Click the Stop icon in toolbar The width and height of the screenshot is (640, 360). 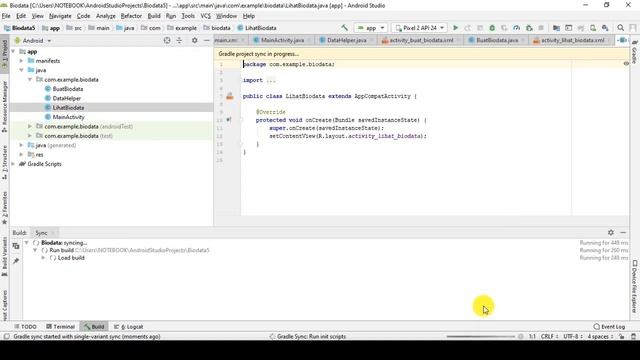pyautogui.click(x=541, y=28)
